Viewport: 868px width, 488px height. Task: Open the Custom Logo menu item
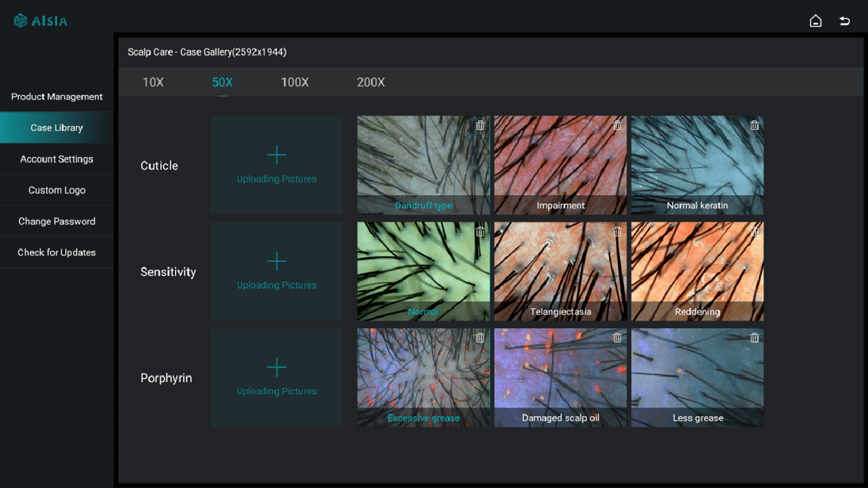pyautogui.click(x=56, y=190)
